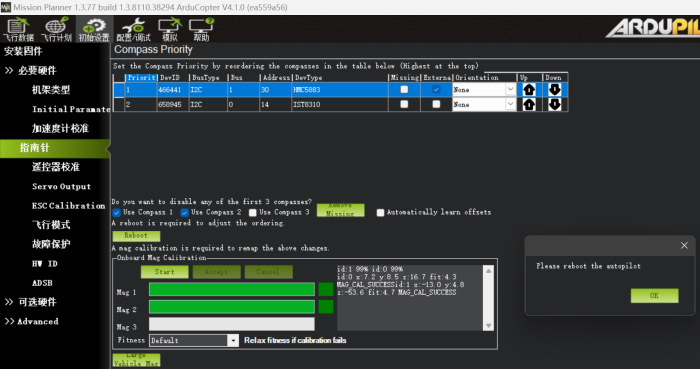The width and height of the screenshot is (700, 369).
Task: Open 机架类型 frame type page
Action: (51, 90)
